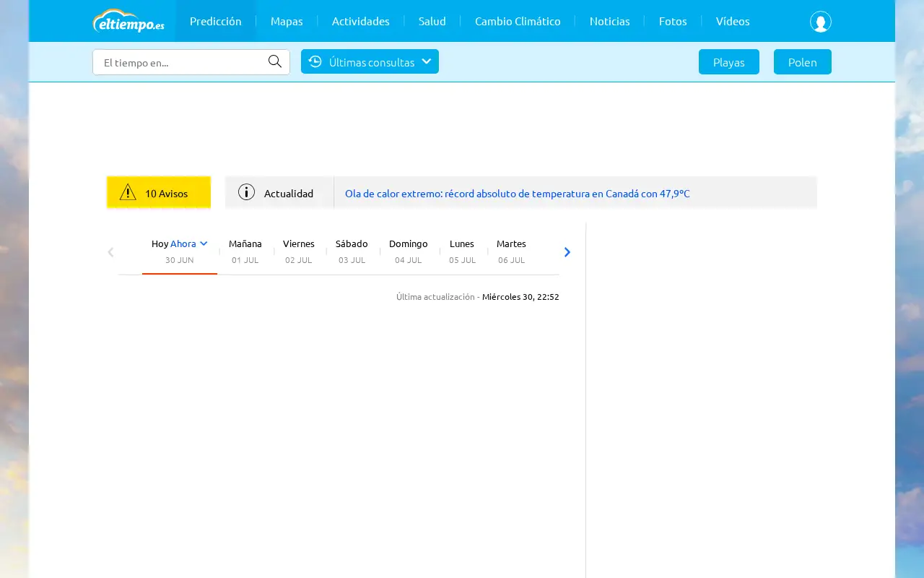The width and height of the screenshot is (924, 578).
Task: Open the Canadá heat wave news link
Action: 518,194
